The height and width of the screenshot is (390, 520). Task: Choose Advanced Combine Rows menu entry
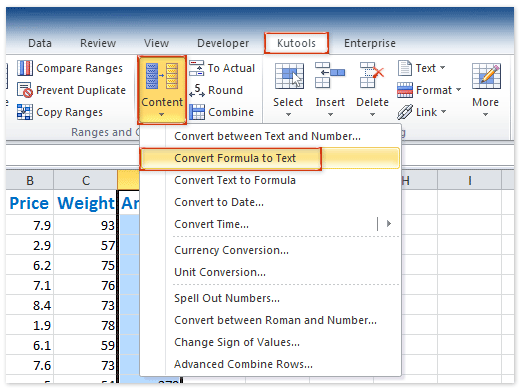click(x=270, y=364)
